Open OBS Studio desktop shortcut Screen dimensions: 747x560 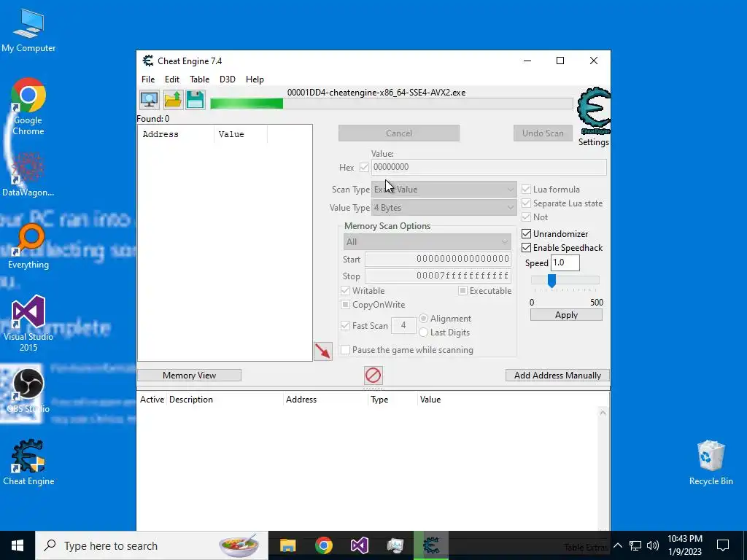(28, 391)
